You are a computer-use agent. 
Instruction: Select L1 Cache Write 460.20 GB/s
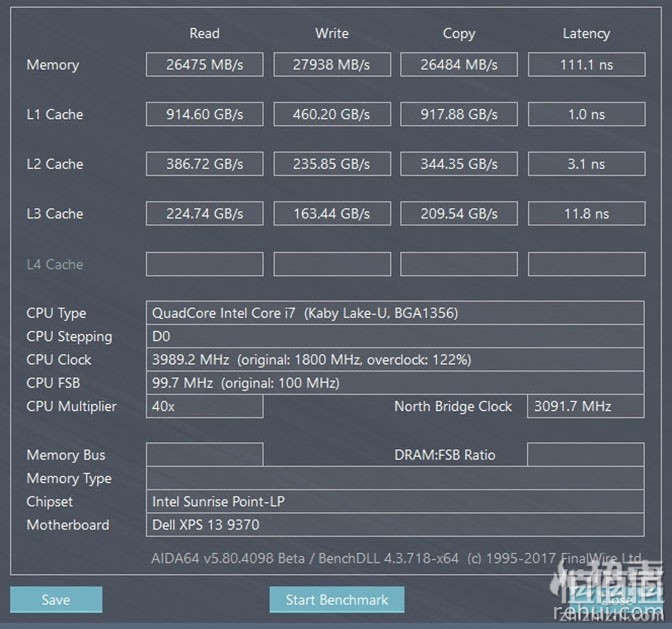332,114
